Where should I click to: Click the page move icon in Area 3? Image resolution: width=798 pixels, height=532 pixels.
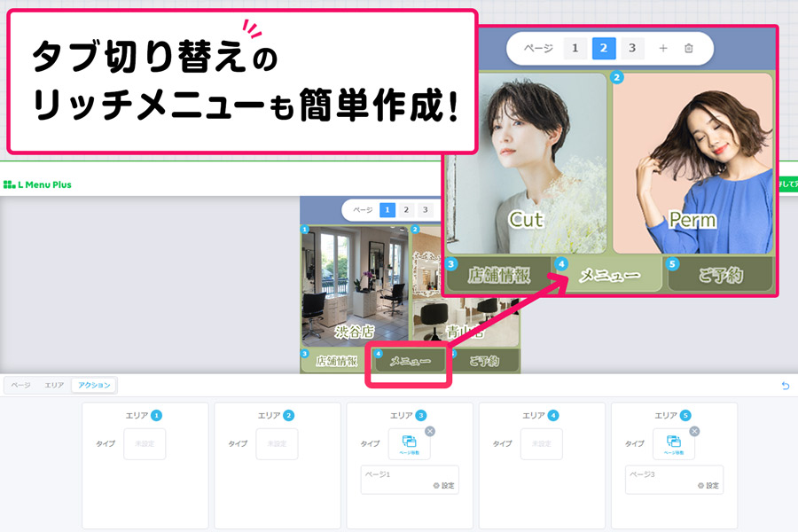(409, 443)
